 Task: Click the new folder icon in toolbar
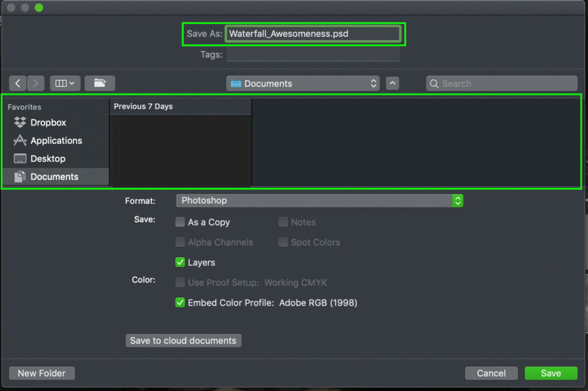100,83
